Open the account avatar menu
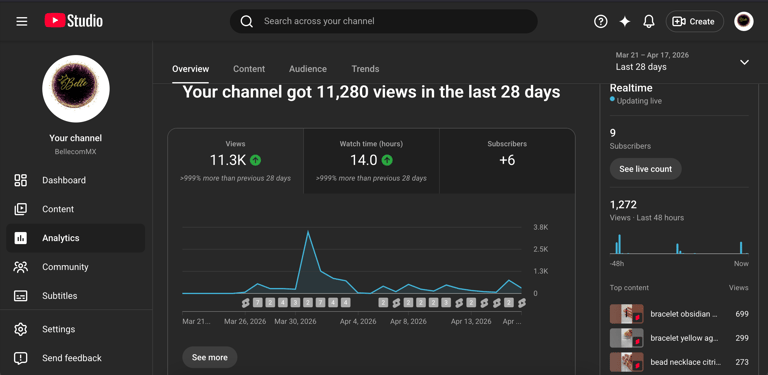 [744, 22]
